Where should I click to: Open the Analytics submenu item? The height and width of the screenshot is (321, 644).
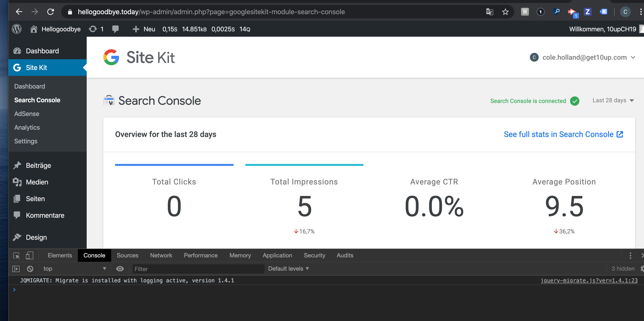27,127
